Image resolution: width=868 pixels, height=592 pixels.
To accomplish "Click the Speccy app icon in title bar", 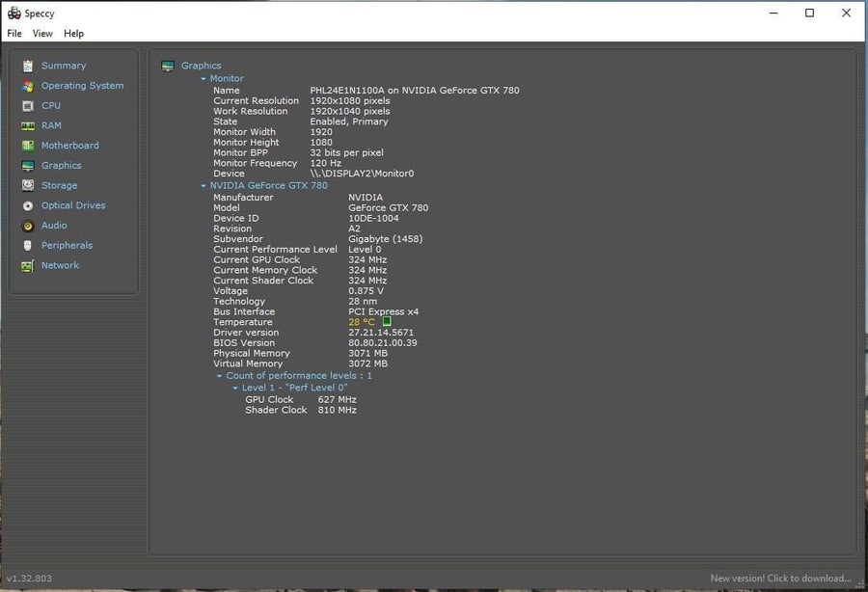I will coord(14,13).
